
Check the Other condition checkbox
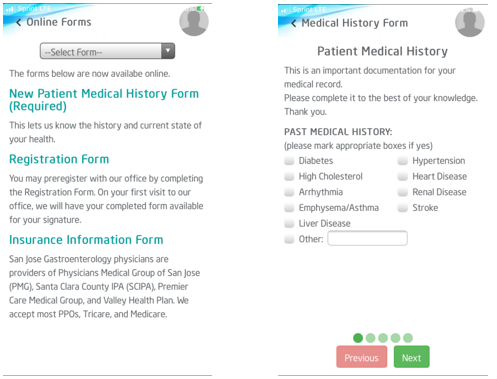click(289, 239)
